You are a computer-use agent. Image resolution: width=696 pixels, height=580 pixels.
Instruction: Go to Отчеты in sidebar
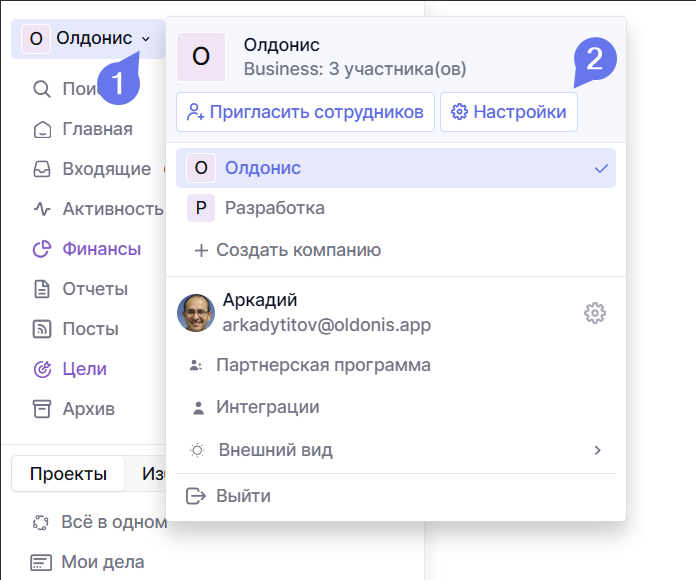[94, 289]
